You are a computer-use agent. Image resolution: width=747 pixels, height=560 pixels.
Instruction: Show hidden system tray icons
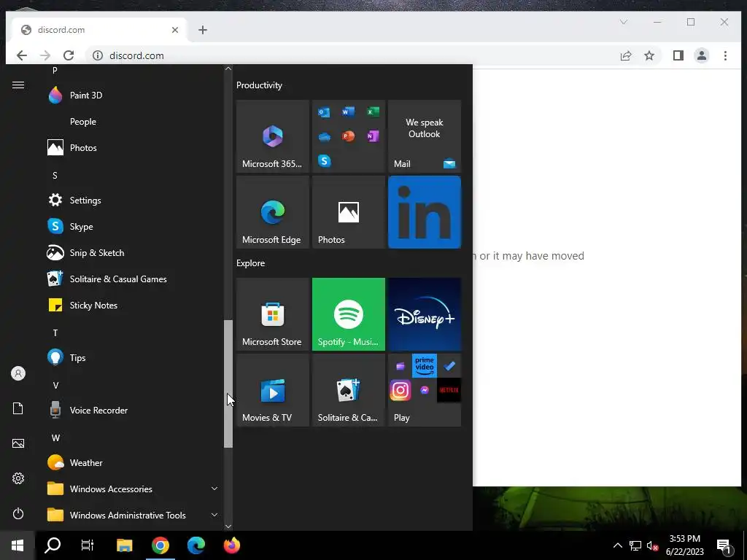coord(617,545)
